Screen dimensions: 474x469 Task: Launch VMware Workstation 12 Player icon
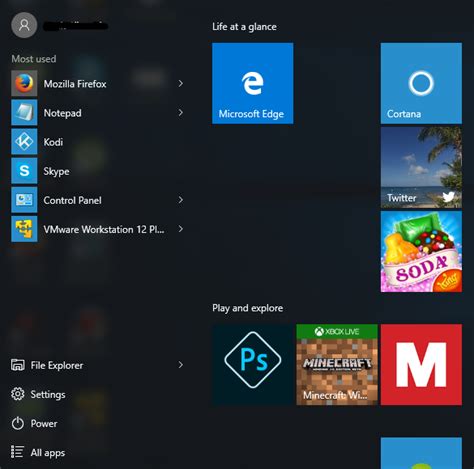tap(24, 229)
